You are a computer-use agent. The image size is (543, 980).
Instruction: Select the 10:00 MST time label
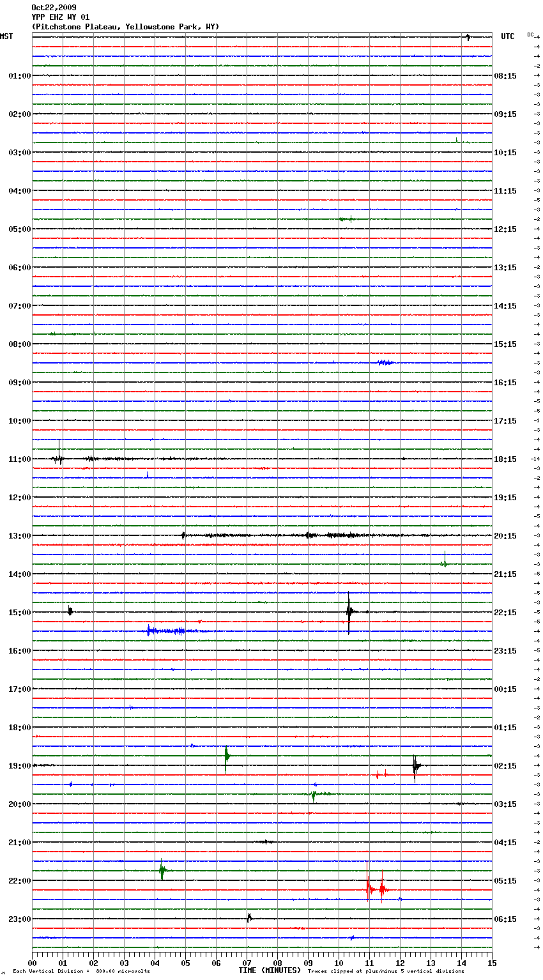(20, 421)
